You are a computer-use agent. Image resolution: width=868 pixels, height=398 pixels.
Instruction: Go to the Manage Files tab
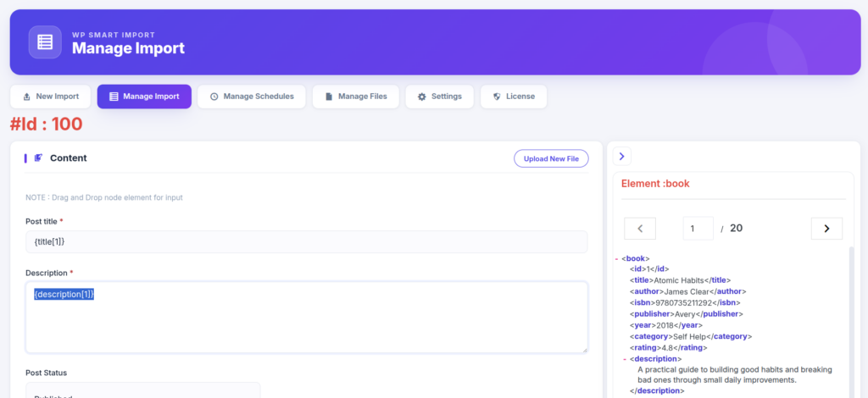pyautogui.click(x=355, y=97)
